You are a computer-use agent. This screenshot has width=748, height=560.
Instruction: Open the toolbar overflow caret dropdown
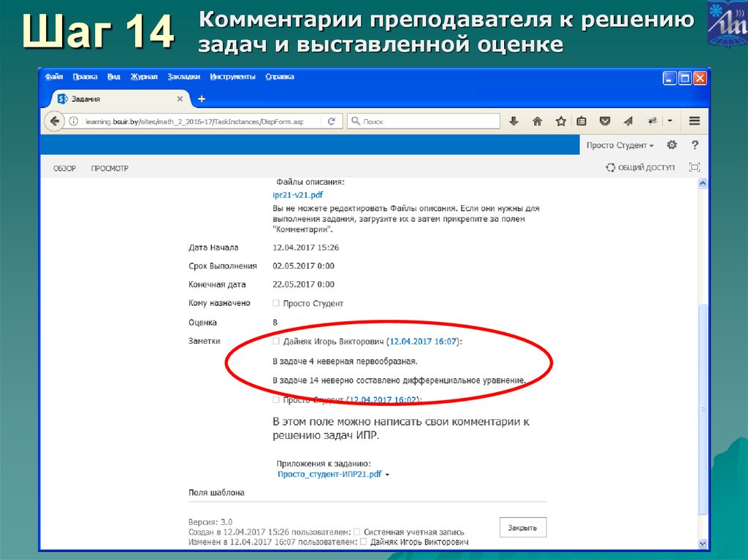coord(670,121)
